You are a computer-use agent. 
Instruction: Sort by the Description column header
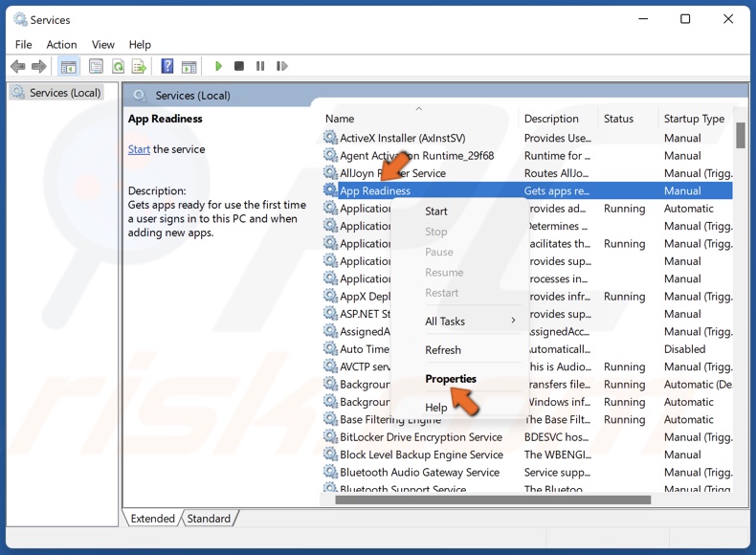point(558,119)
